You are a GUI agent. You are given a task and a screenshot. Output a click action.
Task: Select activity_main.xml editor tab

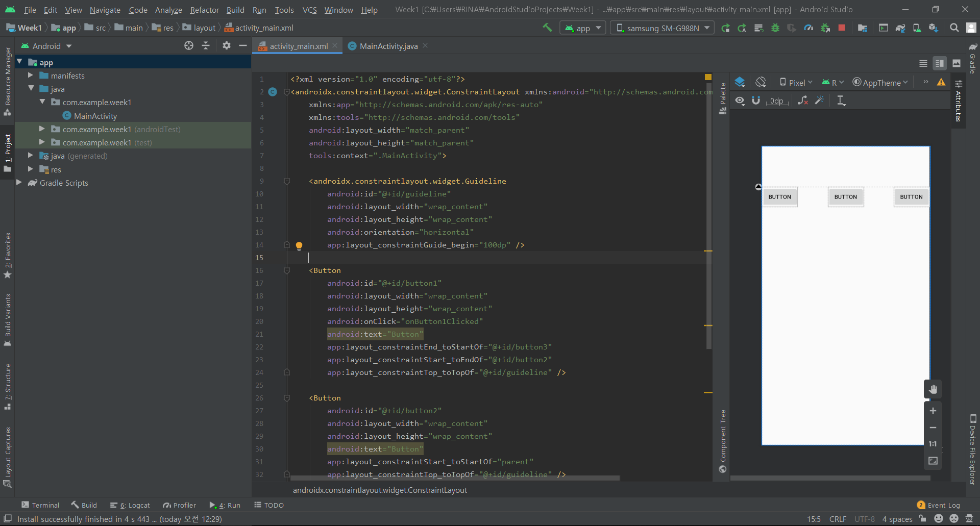[x=298, y=46]
